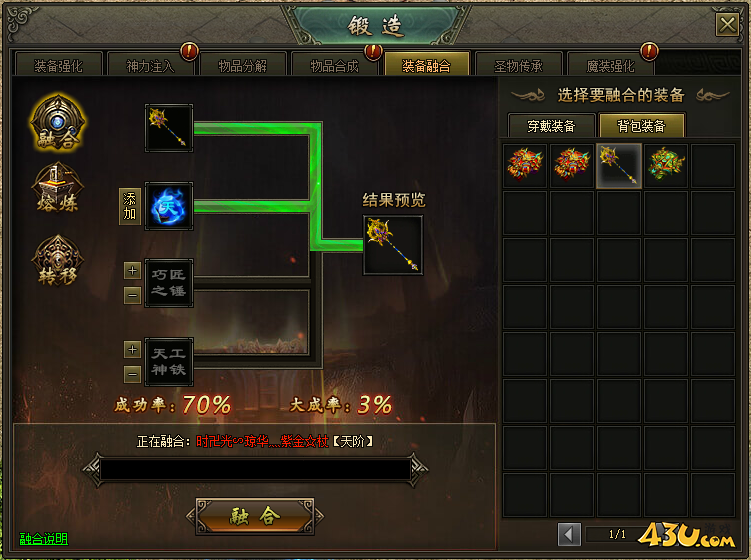Click the 融合 fuse button
The image size is (751, 560).
tap(255, 516)
